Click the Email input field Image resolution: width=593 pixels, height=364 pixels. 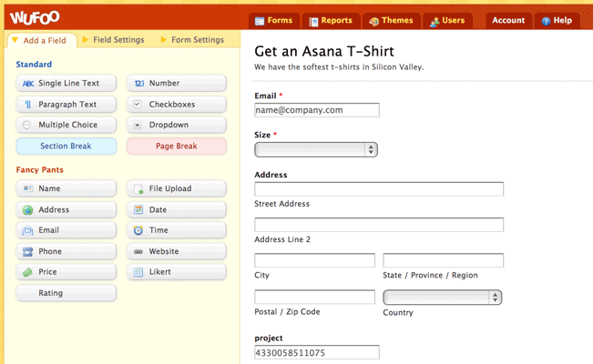[x=317, y=110]
